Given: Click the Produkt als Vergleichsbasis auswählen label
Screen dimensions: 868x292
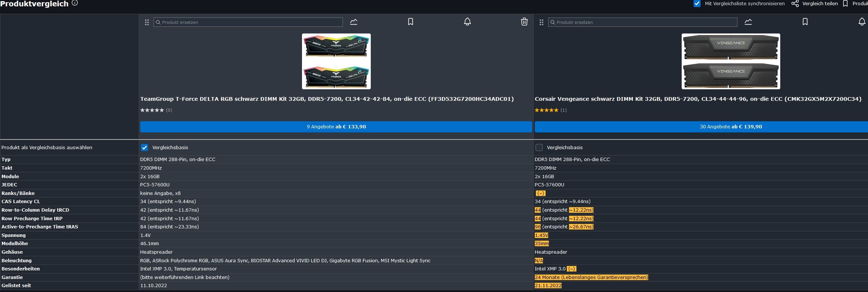Looking at the screenshot, I should pyautogui.click(x=47, y=148).
